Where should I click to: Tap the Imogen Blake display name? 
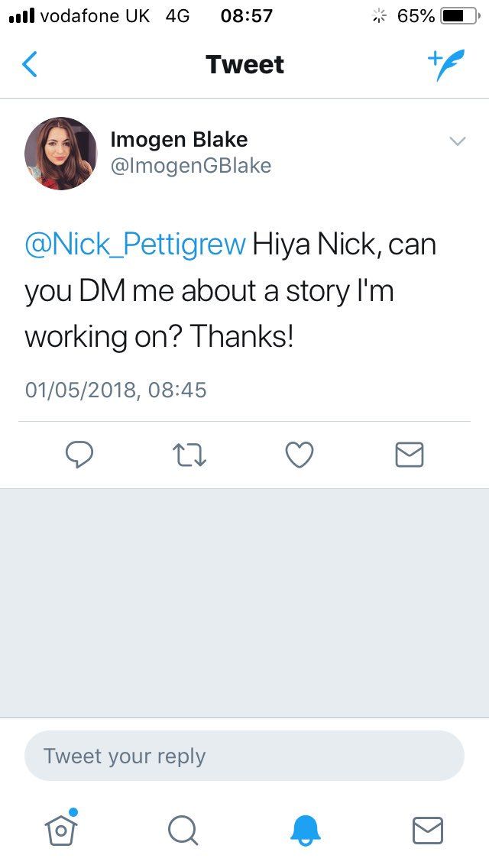pos(179,140)
